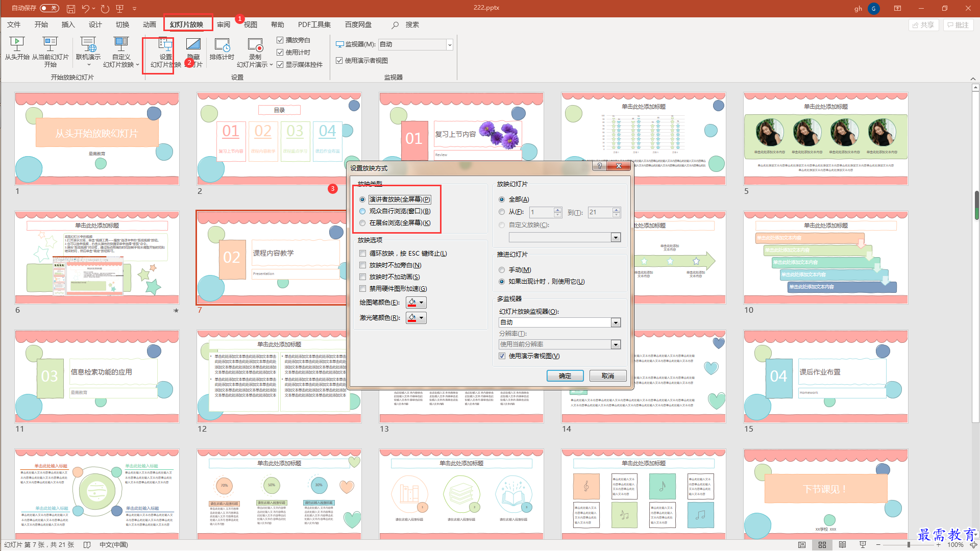Switch to the 动画 tab
The width and height of the screenshot is (980, 551).
[149, 24]
